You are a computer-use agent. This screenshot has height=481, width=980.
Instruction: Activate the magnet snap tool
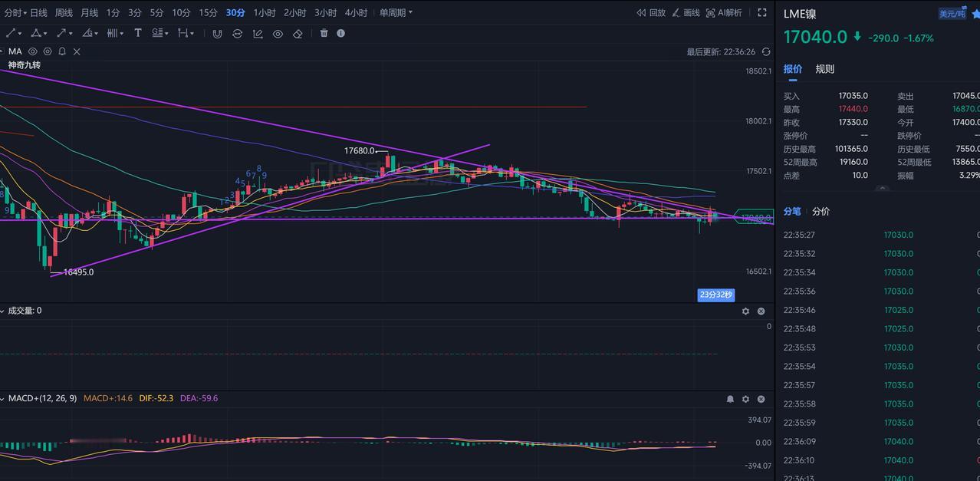(217, 33)
